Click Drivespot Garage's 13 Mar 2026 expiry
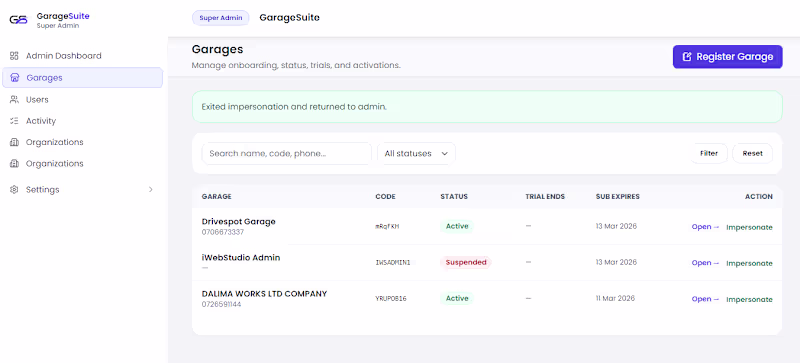 [616, 226]
